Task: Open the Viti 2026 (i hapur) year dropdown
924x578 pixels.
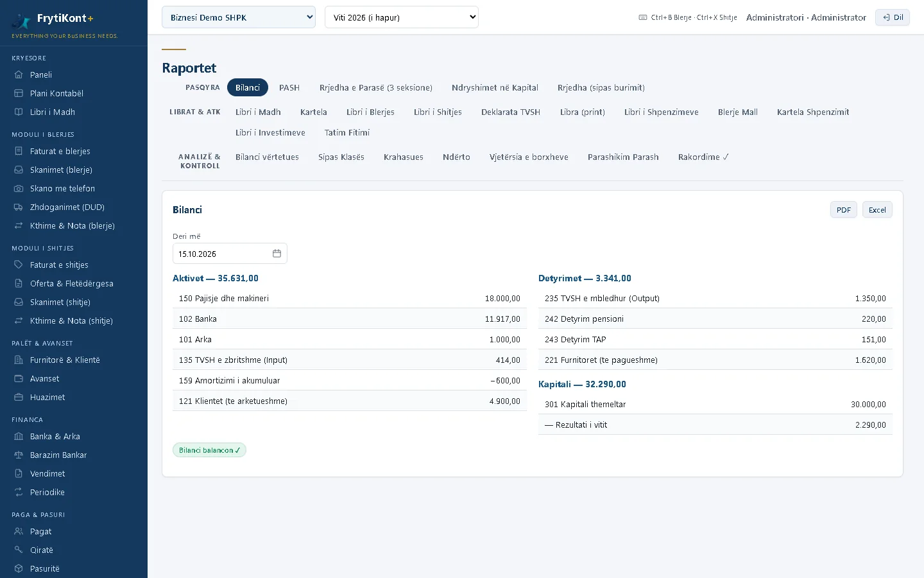Action: click(x=402, y=17)
